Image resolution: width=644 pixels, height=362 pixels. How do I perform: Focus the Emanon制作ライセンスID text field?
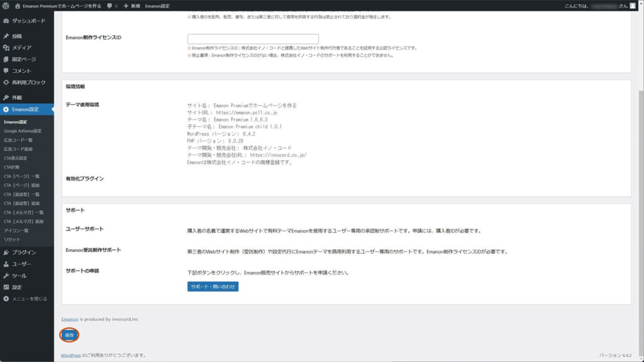tap(253, 39)
